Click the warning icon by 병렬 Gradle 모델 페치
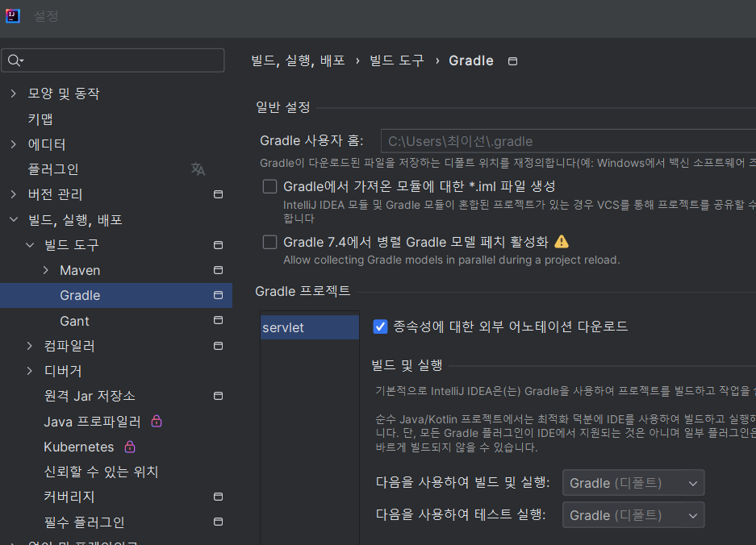 (562, 241)
